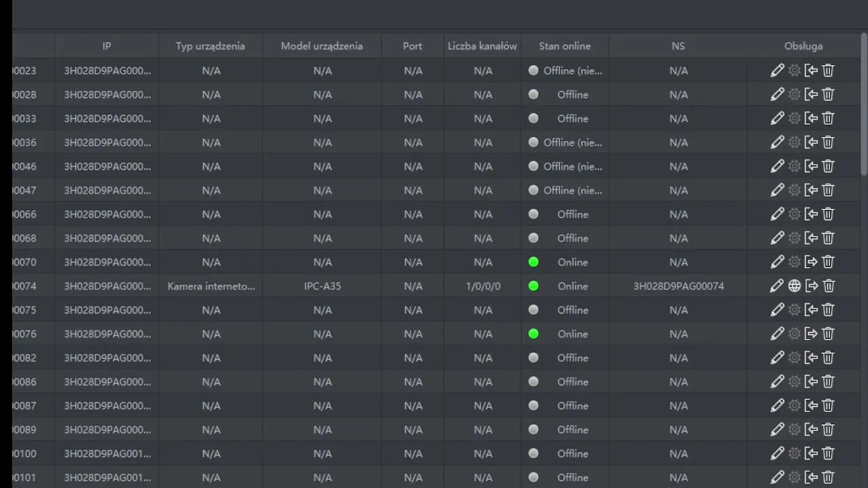Click trash icon for device 00076
The image size is (868, 488).
(x=828, y=334)
